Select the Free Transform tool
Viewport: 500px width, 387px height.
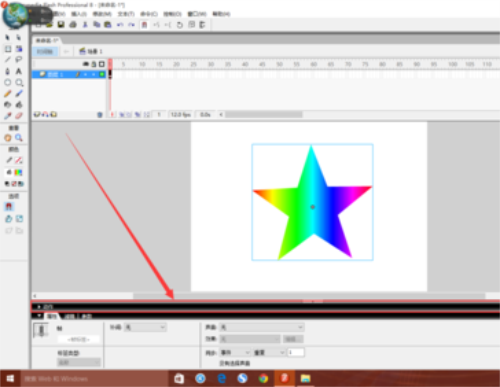tap(7, 49)
